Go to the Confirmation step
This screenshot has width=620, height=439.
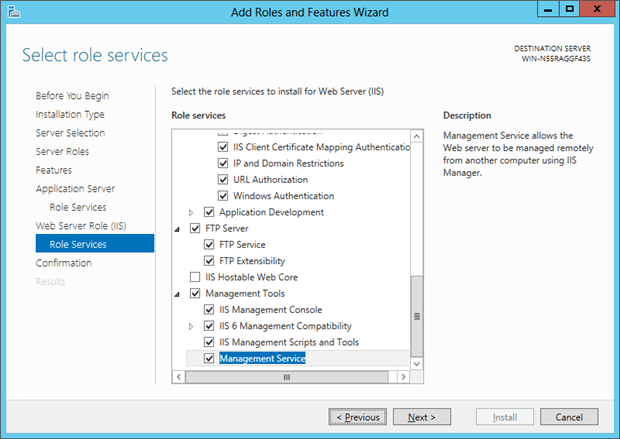pyautogui.click(x=64, y=263)
